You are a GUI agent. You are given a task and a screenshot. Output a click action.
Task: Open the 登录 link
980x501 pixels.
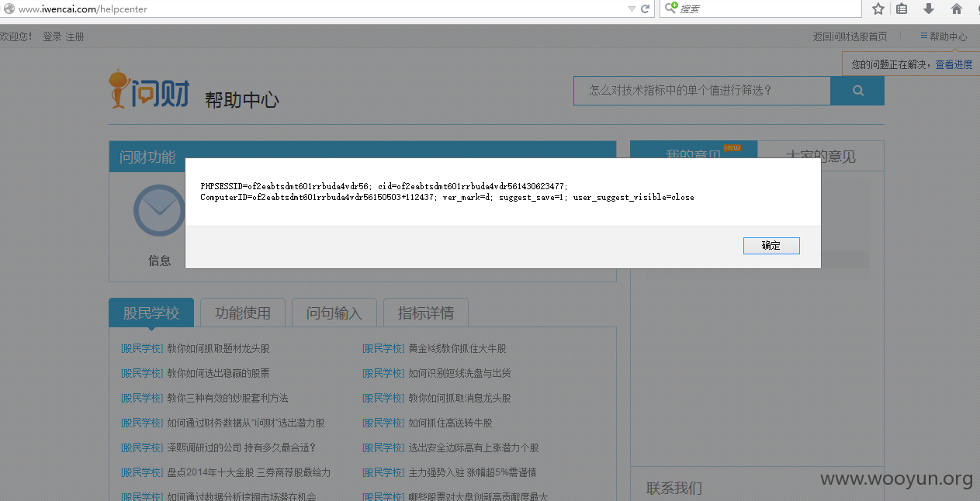[52, 36]
